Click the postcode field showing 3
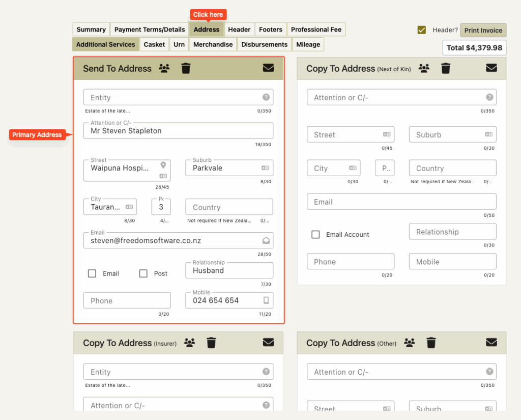Viewport: 521px width, 420px height. pos(161,207)
